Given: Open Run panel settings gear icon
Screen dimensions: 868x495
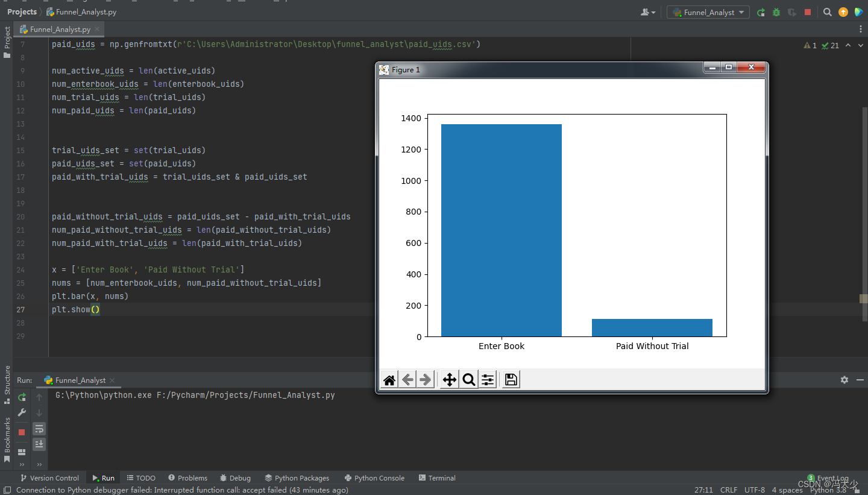Looking at the screenshot, I should pyautogui.click(x=844, y=380).
